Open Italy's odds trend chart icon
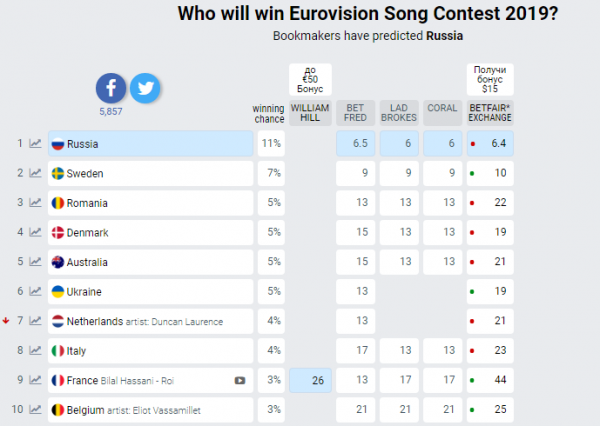600x426 pixels. (x=36, y=350)
